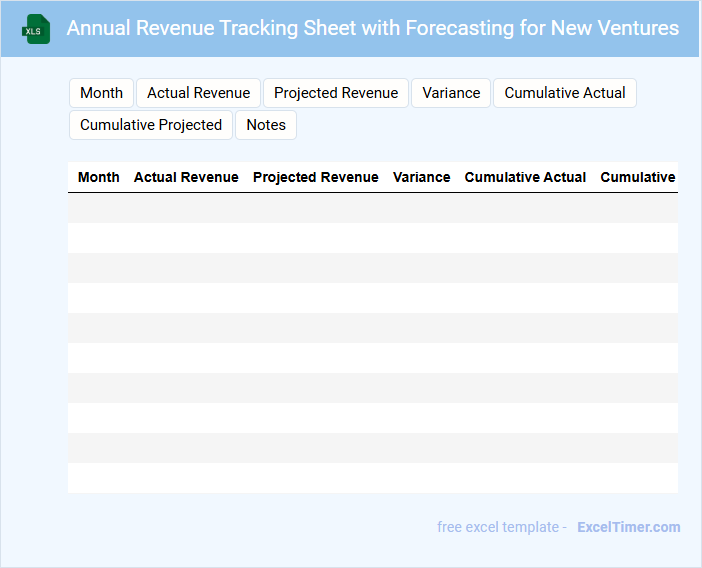Click the green XLS file icon

point(36,29)
